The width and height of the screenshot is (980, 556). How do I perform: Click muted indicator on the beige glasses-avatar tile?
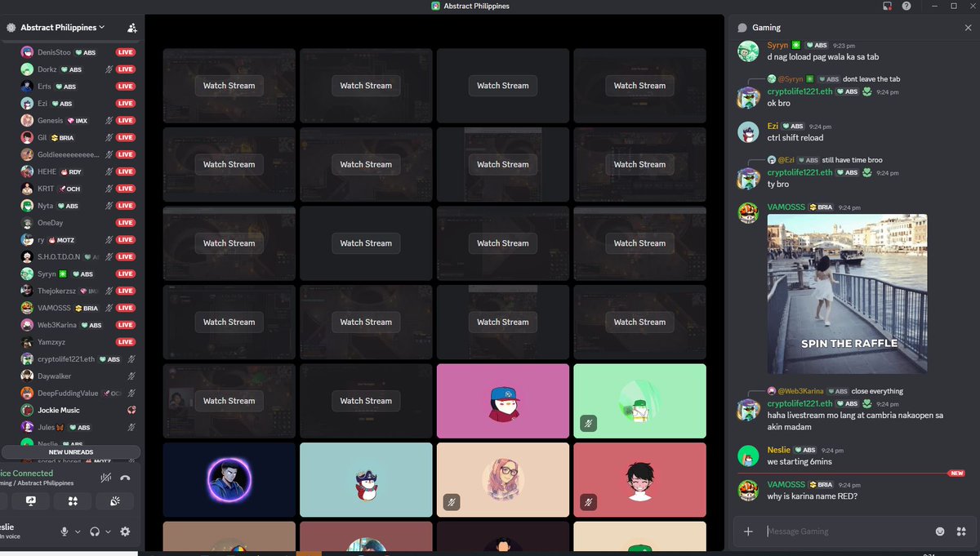[452, 502]
